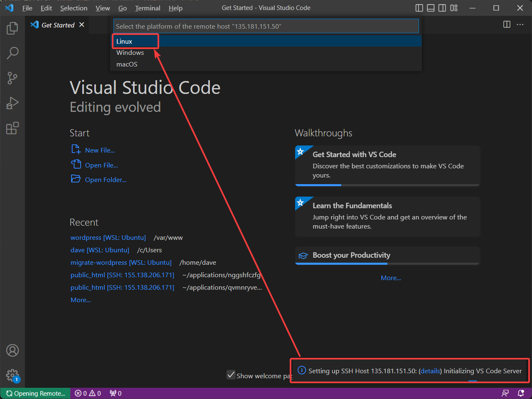Click the info icon in SSH notification
The image size is (532, 399).
click(x=302, y=370)
